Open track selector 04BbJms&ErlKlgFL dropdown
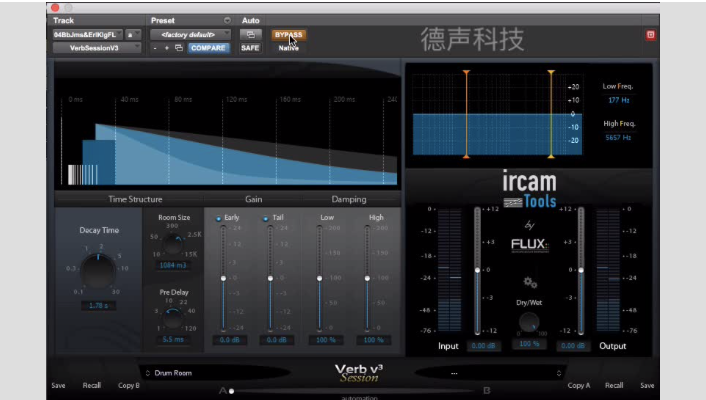This screenshot has width=706, height=400. pos(88,35)
